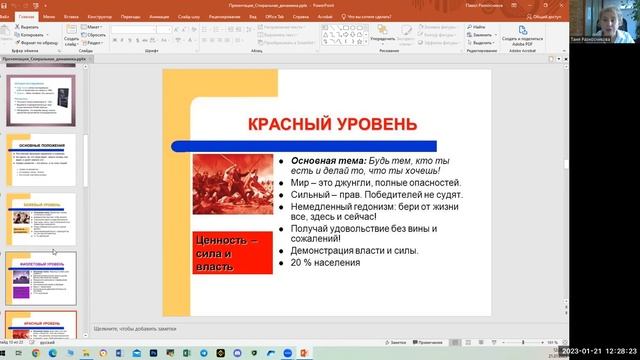Open Microsoft Edge from taskbar
640x360 pixels.
click(53, 353)
